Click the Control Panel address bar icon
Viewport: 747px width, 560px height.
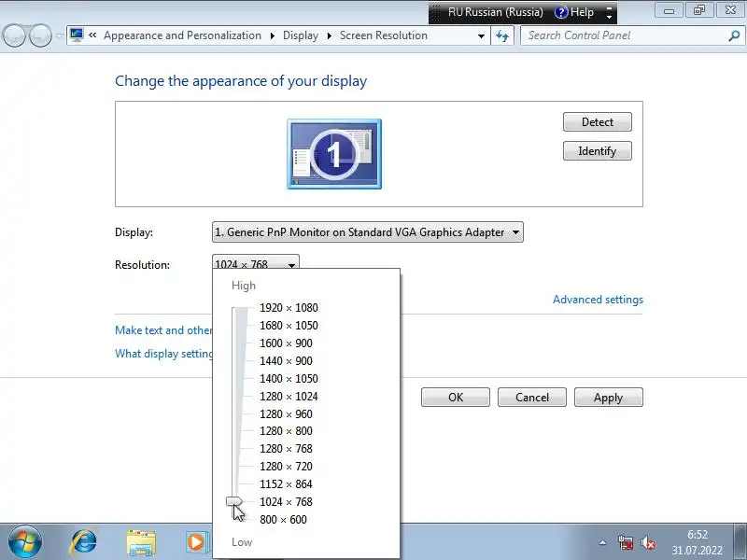77,35
